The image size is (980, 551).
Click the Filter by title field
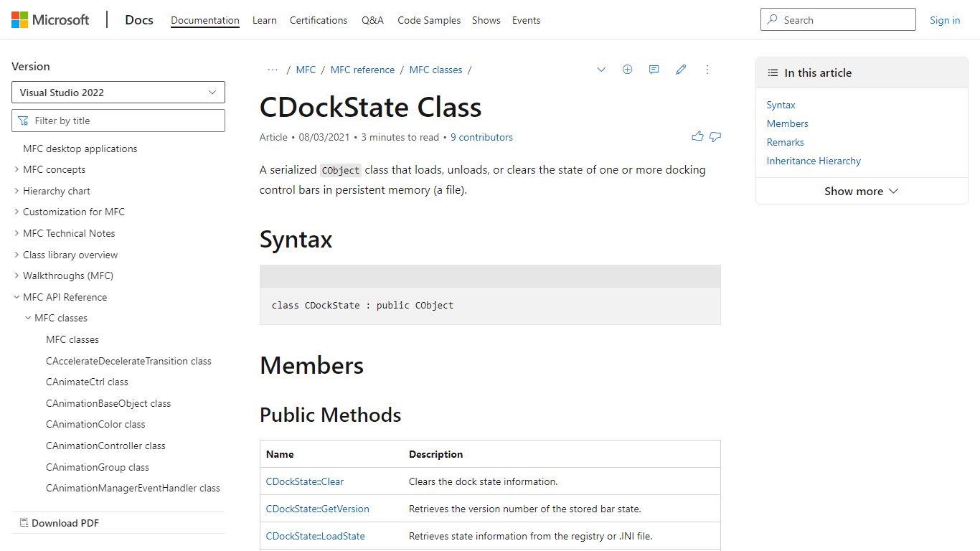118,121
